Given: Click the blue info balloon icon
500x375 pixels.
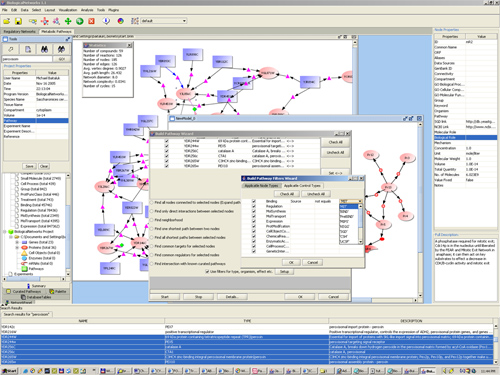Looking at the screenshot, I should click(x=106, y=21).
